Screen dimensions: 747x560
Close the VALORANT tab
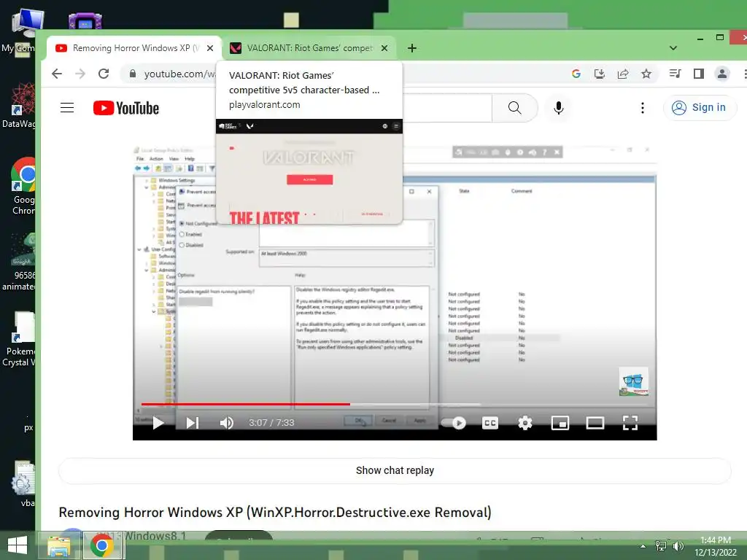384,48
